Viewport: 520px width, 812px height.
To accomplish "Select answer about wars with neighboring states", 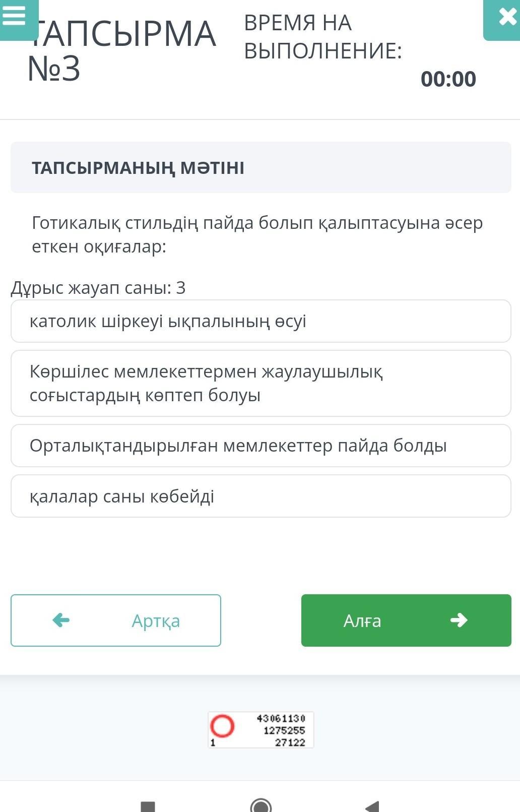I will [x=261, y=383].
